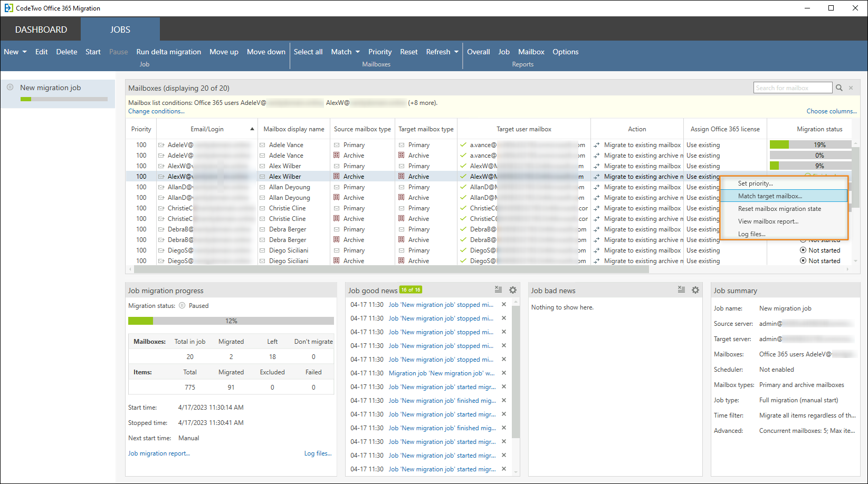Image resolution: width=868 pixels, height=484 pixels.
Task: Open the Change conditions... link
Action: click(156, 111)
